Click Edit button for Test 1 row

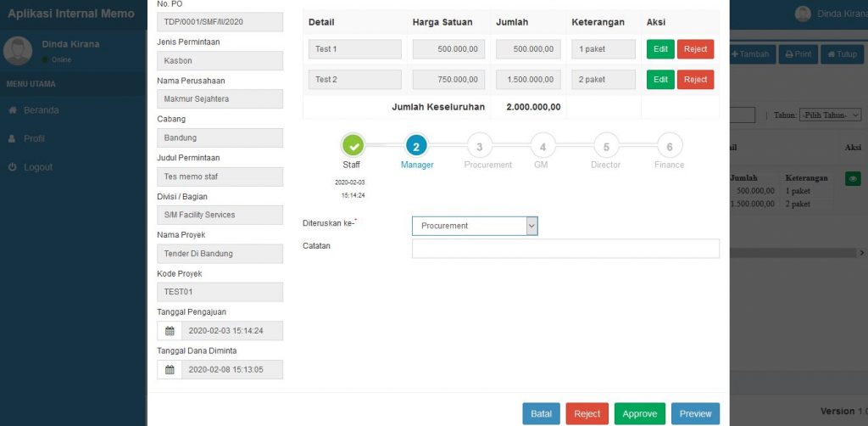coord(660,48)
